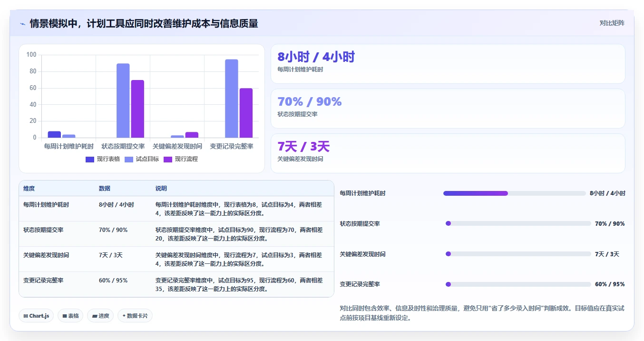Viewport: 644px width, 341px height.
Task: Click the y-axis value 60
Action: pos(33,88)
